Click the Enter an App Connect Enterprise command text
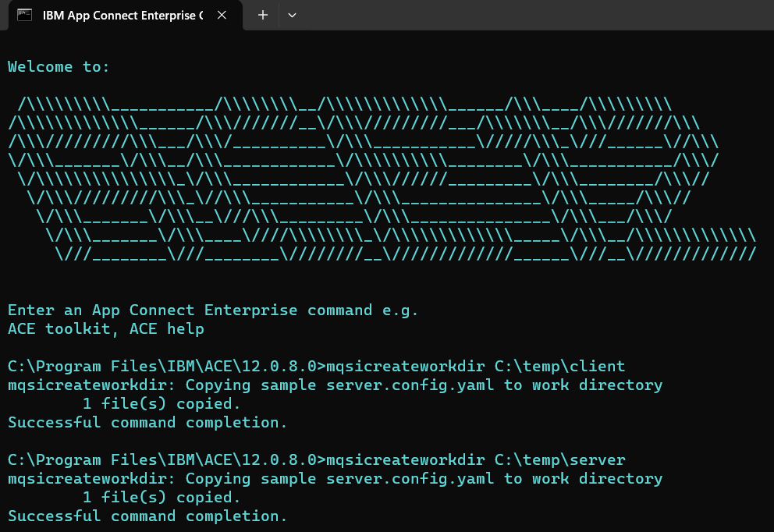774x532 pixels. (x=211, y=310)
